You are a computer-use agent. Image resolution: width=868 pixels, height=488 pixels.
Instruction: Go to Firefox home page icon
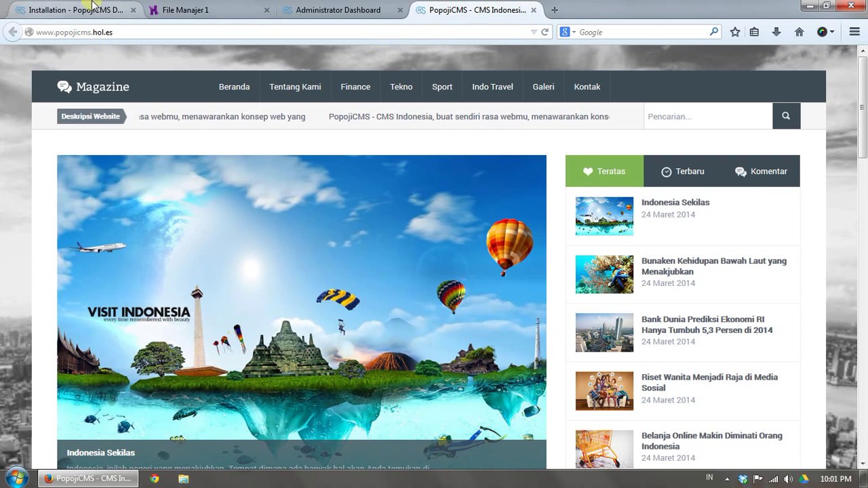click(x=799, y=32)
